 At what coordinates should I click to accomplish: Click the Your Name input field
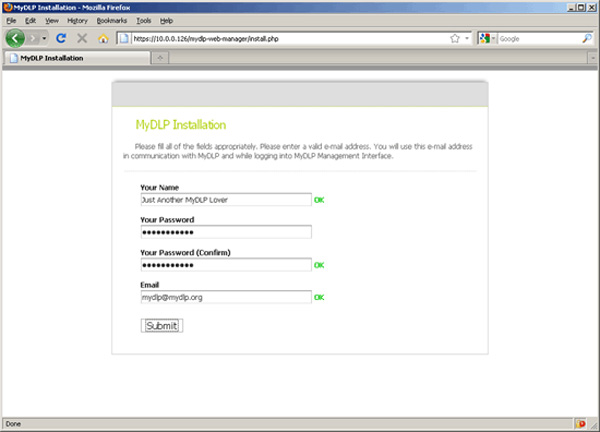pos(226,199)
